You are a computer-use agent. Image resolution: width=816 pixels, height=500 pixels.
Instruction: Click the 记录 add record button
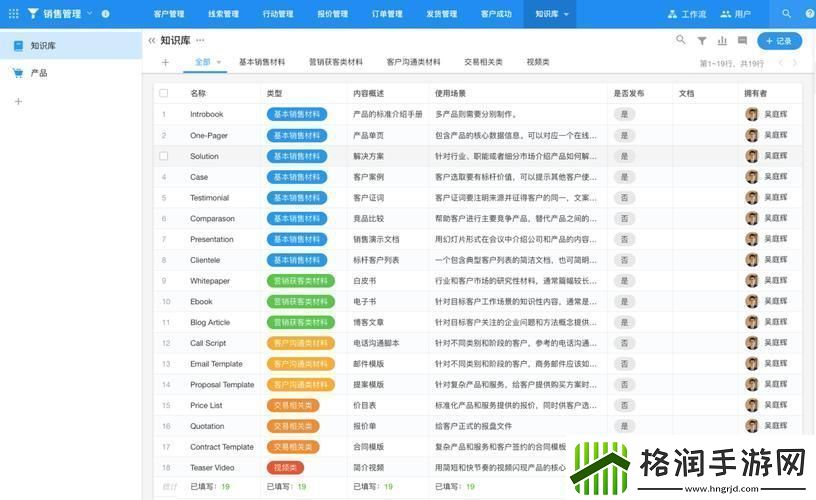(779, 41)
